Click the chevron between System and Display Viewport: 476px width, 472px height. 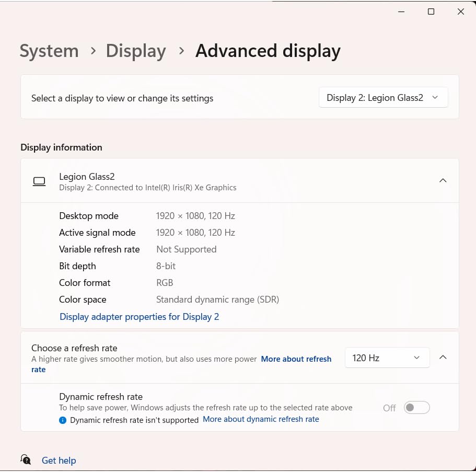tap(93, 51)
